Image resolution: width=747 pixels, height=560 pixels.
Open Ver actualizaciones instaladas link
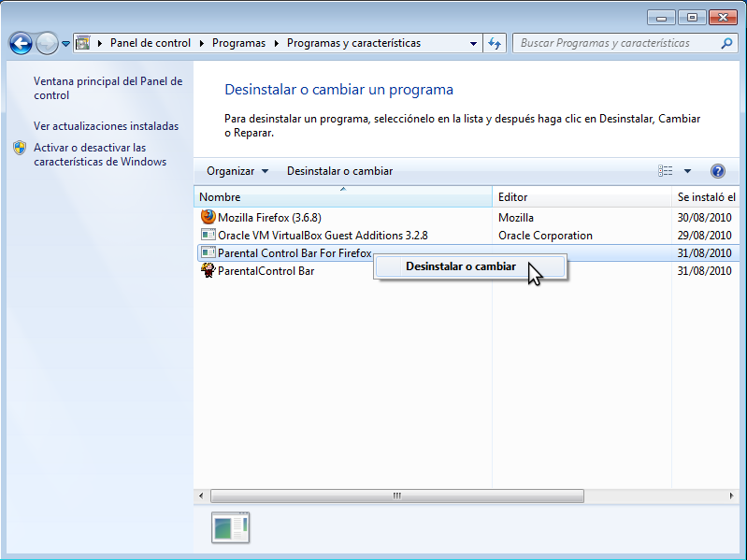coord(106,126)
